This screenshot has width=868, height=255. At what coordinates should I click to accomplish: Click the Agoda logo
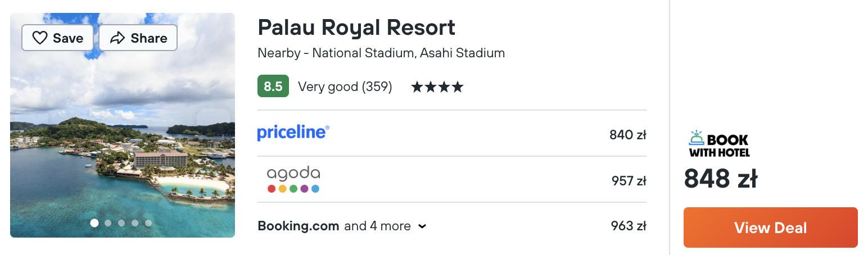tap(293, 180)
